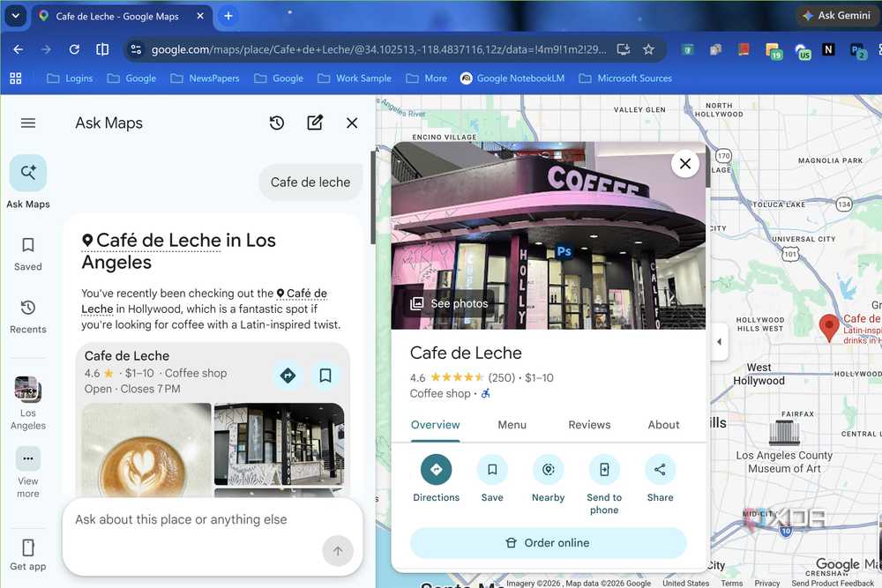This screenshot has height=588, width=882.
Task: Reload the page
Action: coord(74,49)
